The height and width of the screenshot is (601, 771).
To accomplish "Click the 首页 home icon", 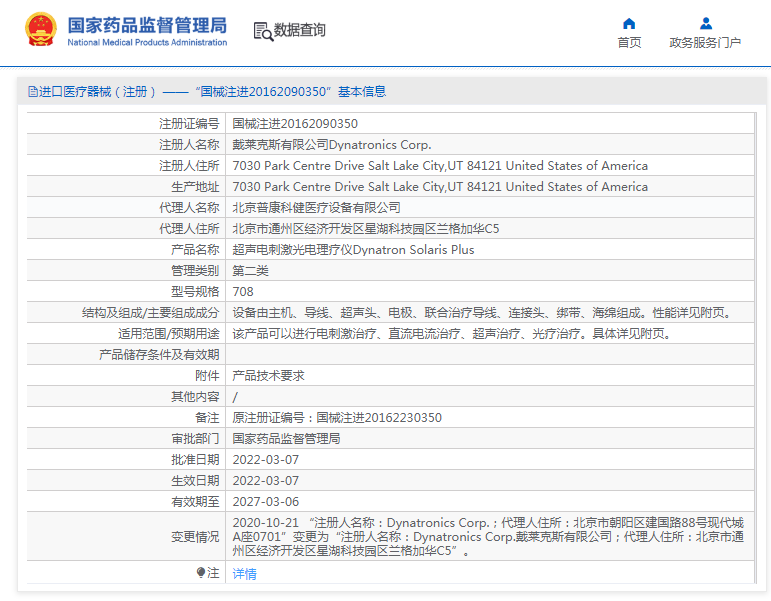I will tap(629, 23).
